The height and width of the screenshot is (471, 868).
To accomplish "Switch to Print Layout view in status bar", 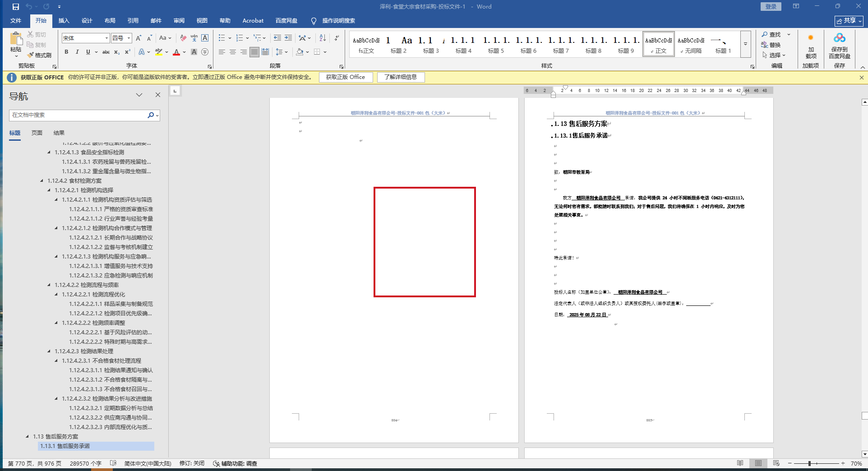I will pos(758,463).
